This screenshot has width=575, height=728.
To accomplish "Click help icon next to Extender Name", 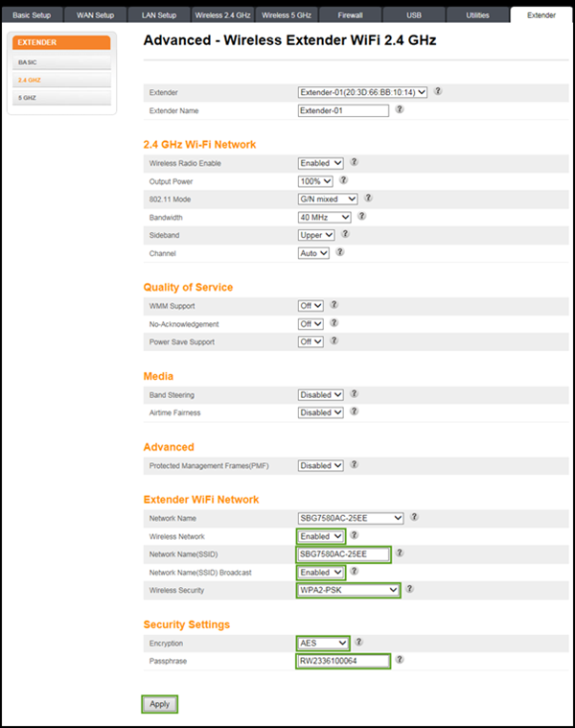I will pyautogui.click(x=400, y=110).
